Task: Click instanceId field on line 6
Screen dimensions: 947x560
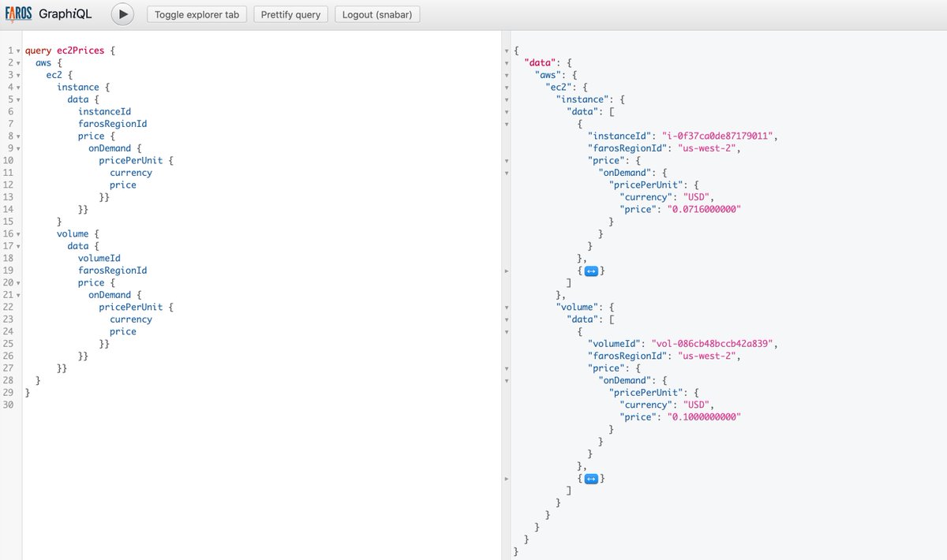Action: (x=104, y=112)
